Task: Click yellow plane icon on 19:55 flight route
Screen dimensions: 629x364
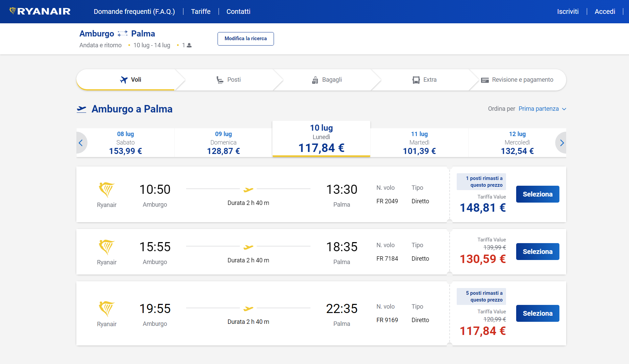Action: [x=248, y=309]
